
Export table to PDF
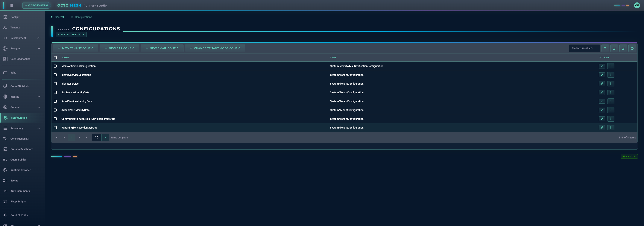pyautogui.click(x=623, y=48)
